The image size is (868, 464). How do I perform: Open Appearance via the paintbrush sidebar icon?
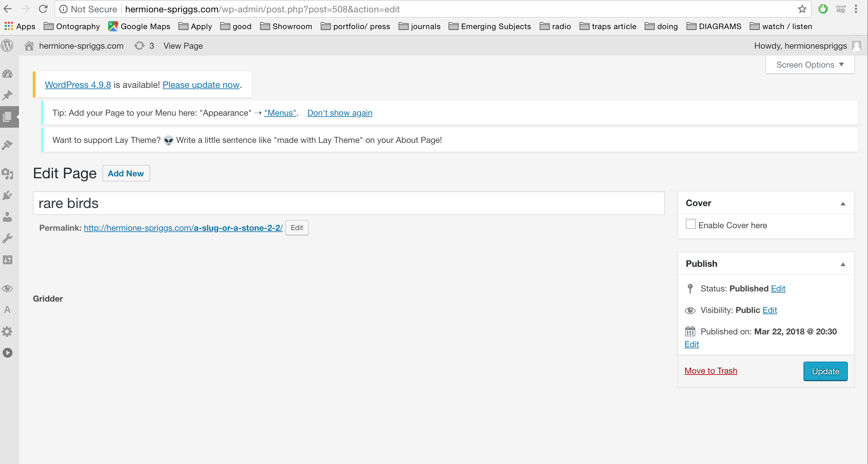click(x=7, y=145)
